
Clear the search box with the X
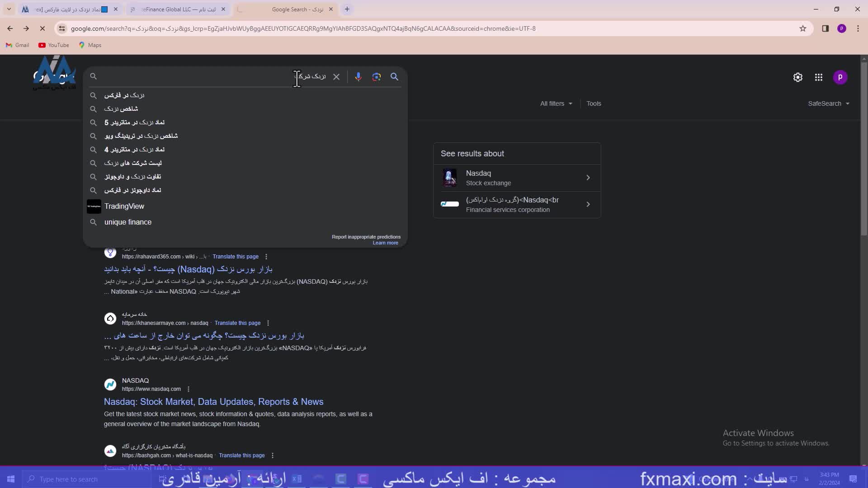click(x=336, y=77)
